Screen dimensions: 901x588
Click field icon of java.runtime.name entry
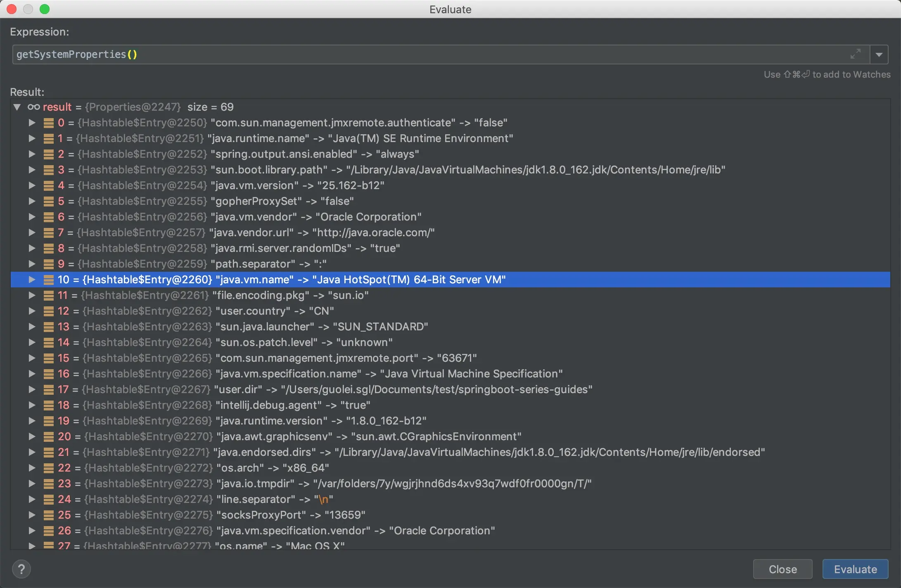tap(49, 138)
